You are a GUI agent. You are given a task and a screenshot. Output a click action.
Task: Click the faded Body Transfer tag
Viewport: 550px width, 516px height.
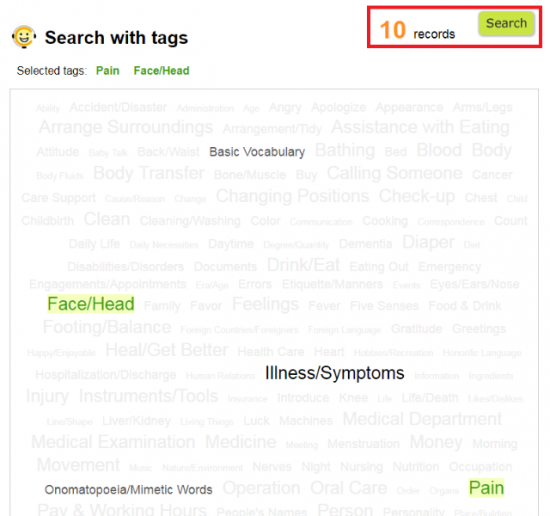149,173
